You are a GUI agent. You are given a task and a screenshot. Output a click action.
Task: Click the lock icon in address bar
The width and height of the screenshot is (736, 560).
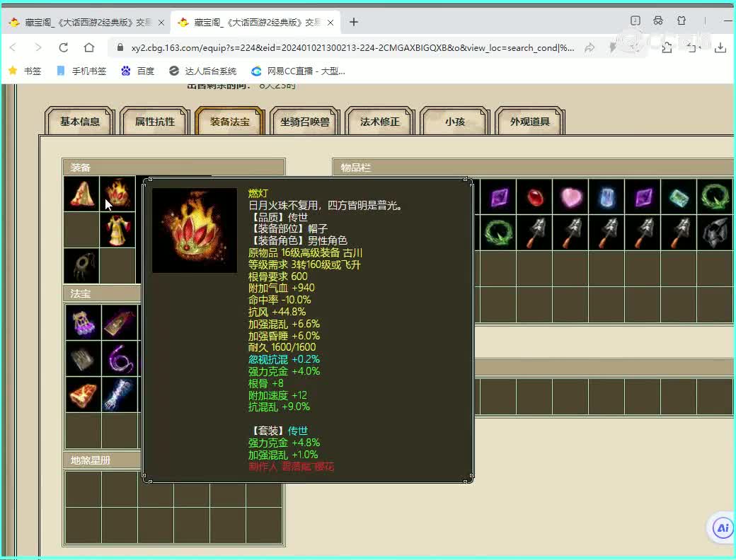(120, 47)
